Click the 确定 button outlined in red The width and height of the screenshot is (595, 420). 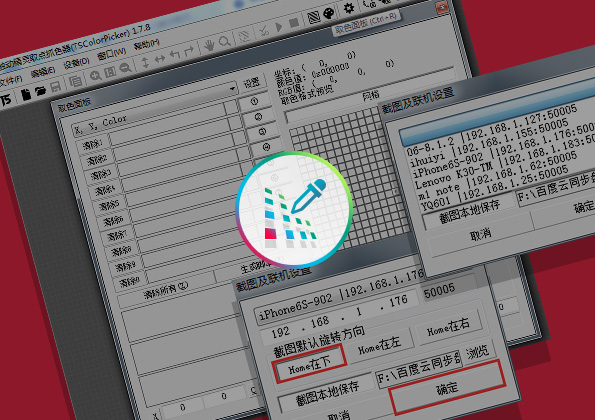coord(447,387)
